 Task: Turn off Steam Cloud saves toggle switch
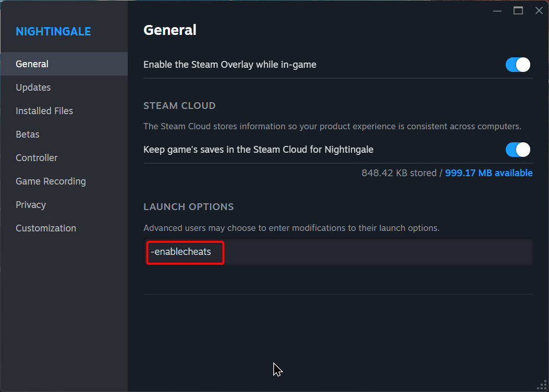(517, 150)
